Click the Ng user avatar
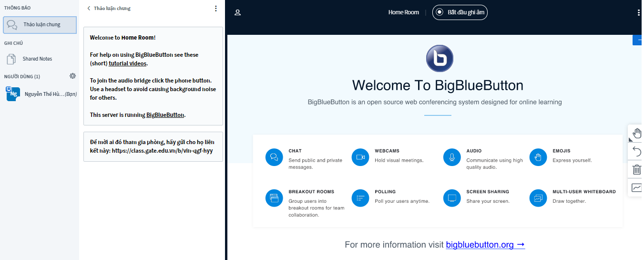 coord(13,94)
